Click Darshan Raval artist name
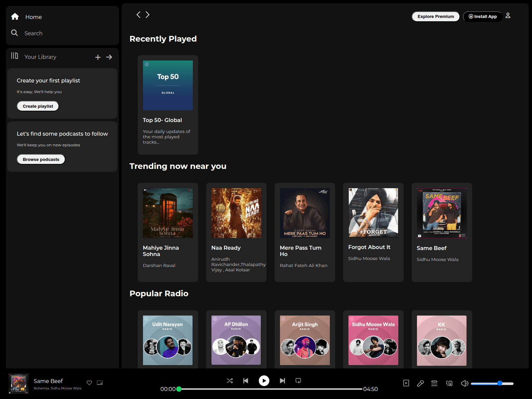This screenshot has height=399, width=532. pyautogui.click(x=159, y=265)
